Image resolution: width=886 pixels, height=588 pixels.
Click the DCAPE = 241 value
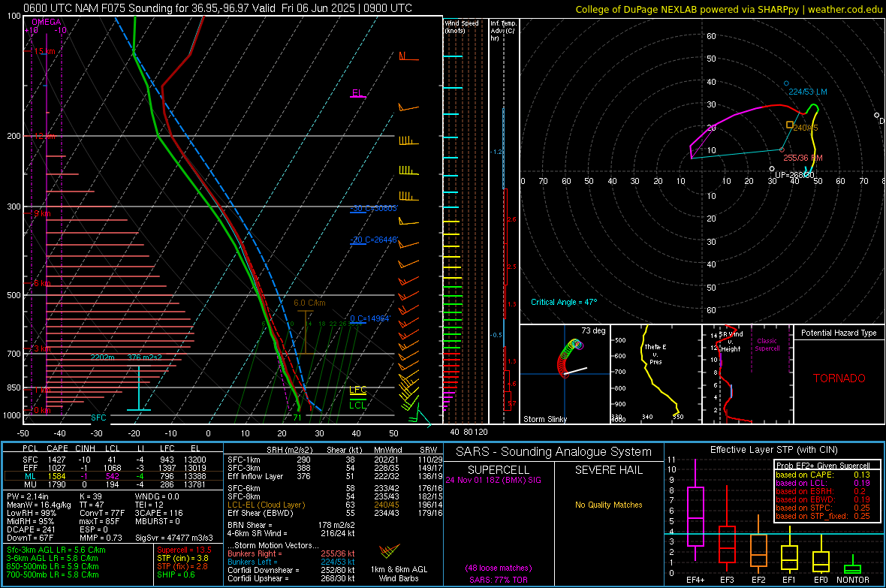pos(31,529)
